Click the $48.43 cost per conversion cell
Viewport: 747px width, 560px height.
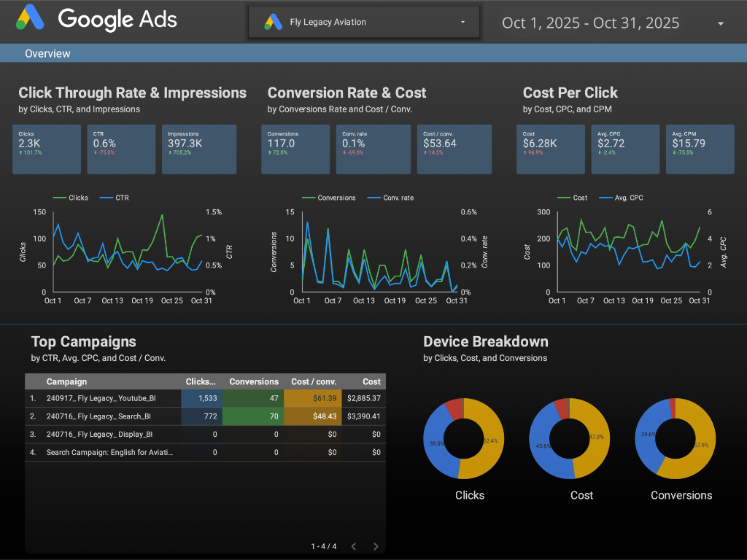(312, 416)
